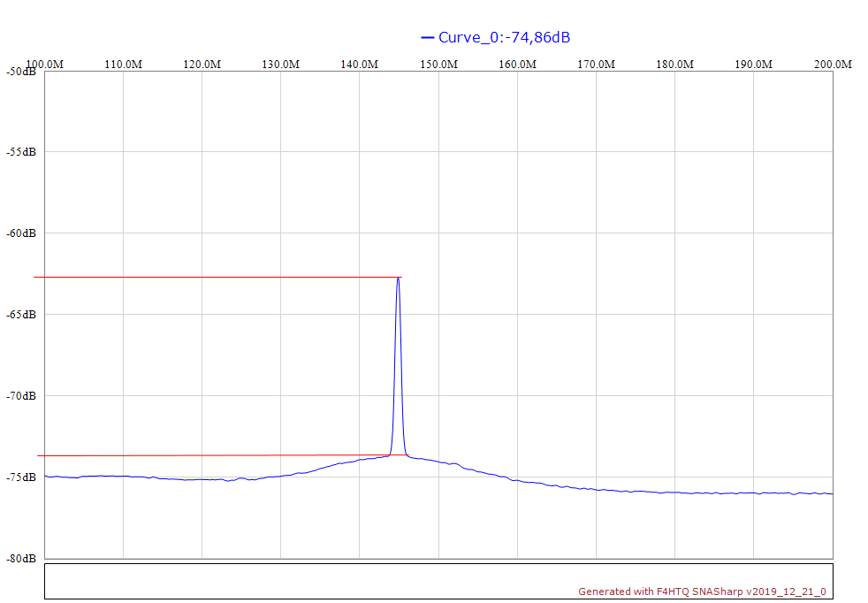Click the empty comment box below graph
This screenshot has width=868, height=603.
354,581
